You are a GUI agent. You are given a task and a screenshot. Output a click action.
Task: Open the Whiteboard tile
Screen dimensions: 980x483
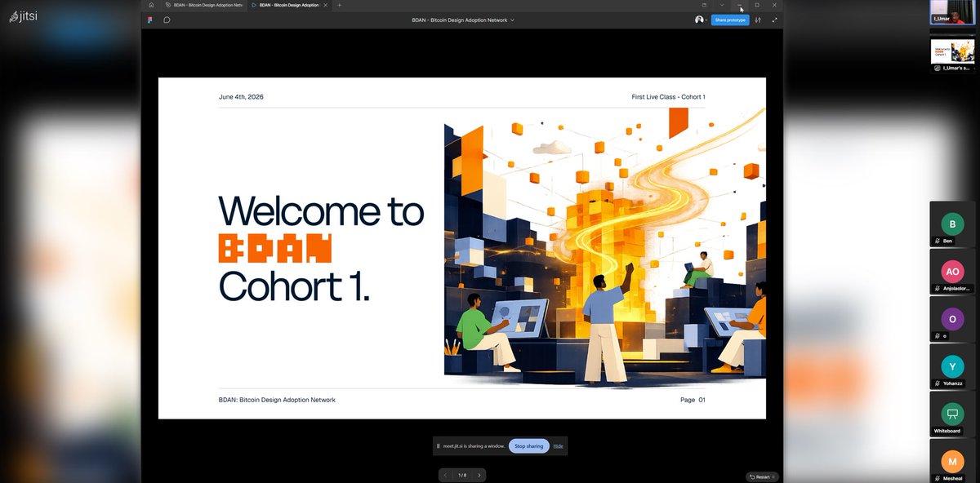pyautogui.click(x=952, y=413)
